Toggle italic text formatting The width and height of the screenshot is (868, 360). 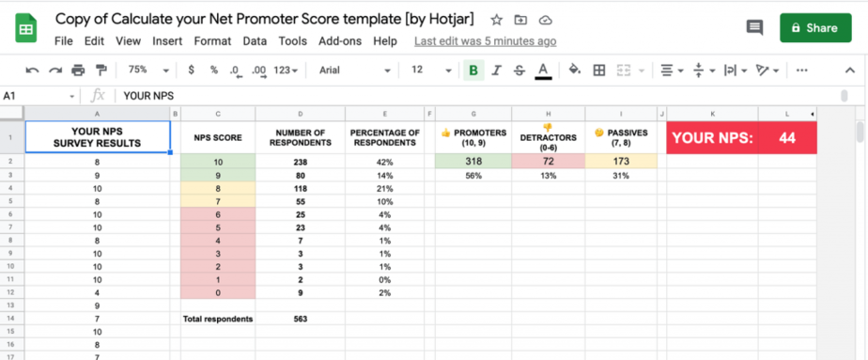[497, 70]
